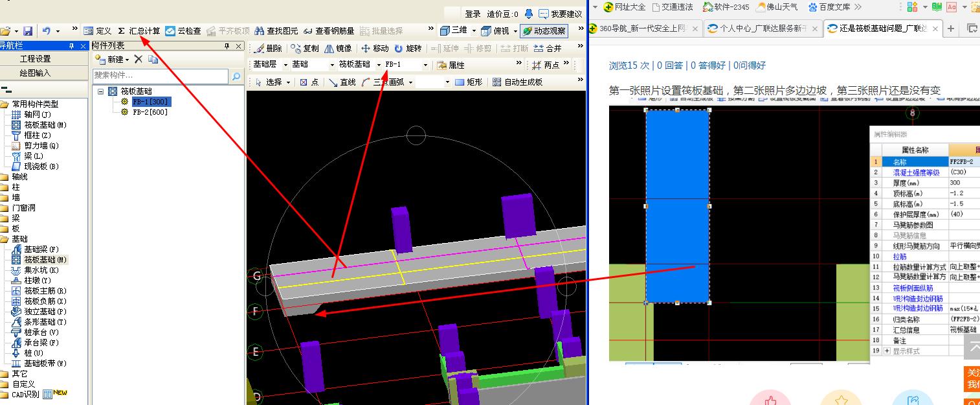
Task: Switch to 三维 3D view
Action: tap(454, 30)
